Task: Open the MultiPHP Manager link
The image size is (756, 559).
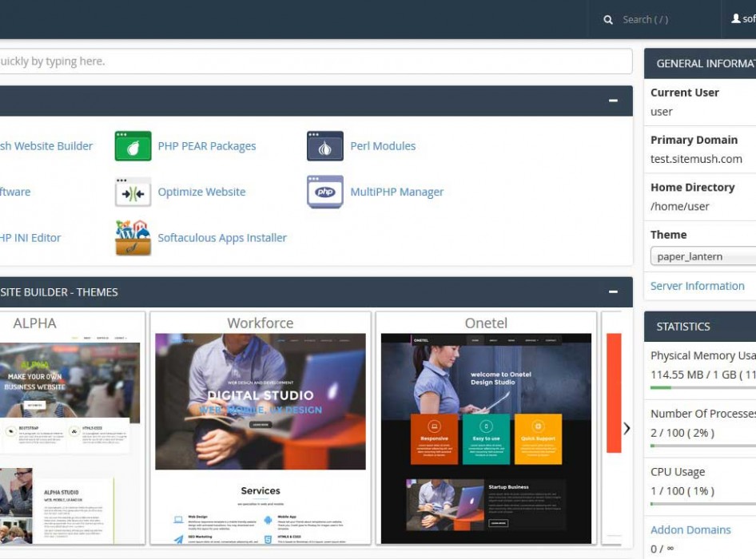Action: click(397, 192)
